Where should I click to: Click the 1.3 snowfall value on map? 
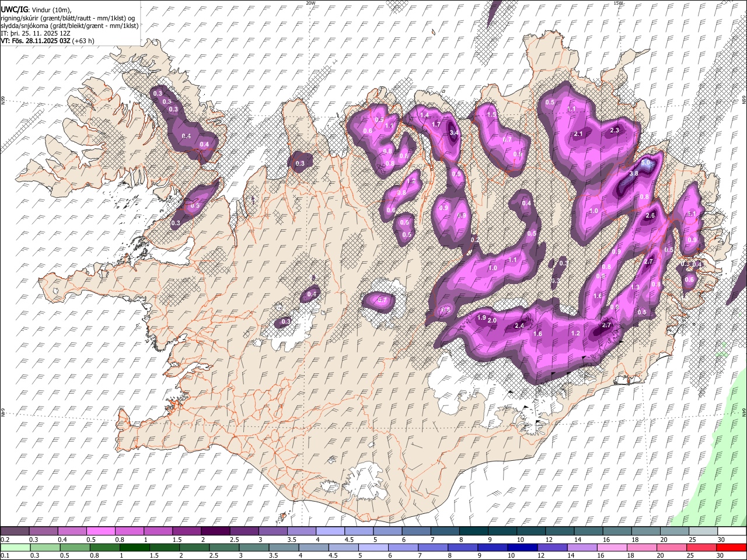(635, 288)
